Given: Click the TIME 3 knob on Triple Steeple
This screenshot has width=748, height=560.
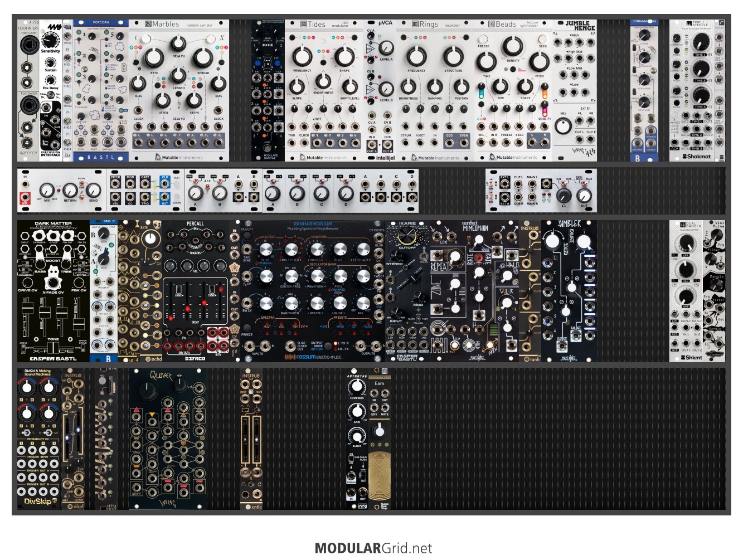Looking at the screenshot, I should pyautogui.click(x=701, y=95).
